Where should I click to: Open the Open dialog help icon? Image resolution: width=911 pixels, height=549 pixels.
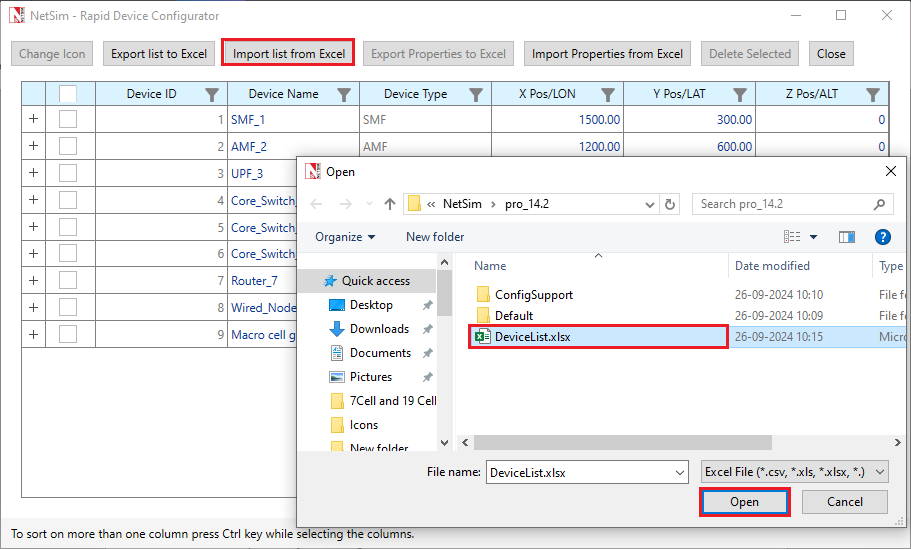(x=883, y=237)
